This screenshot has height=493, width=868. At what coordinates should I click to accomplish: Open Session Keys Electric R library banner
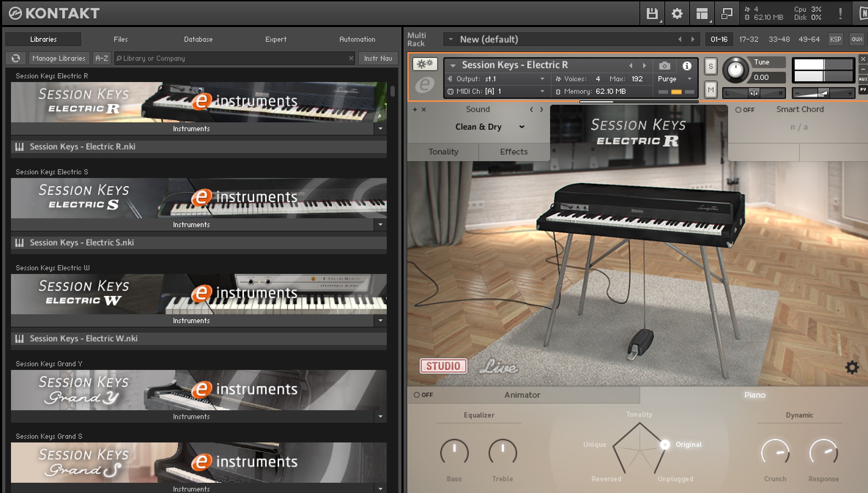click(x=199, y=102)
